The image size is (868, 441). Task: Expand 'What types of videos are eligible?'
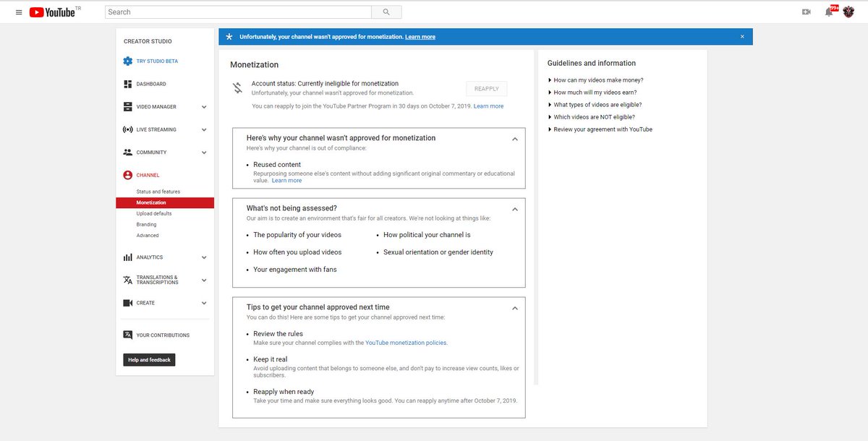pyautogui.click(x=595, y=105)
